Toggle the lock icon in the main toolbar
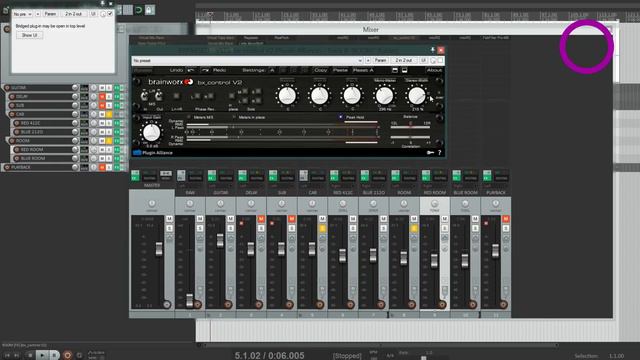640x360 pixels. (x=149, y=9)
